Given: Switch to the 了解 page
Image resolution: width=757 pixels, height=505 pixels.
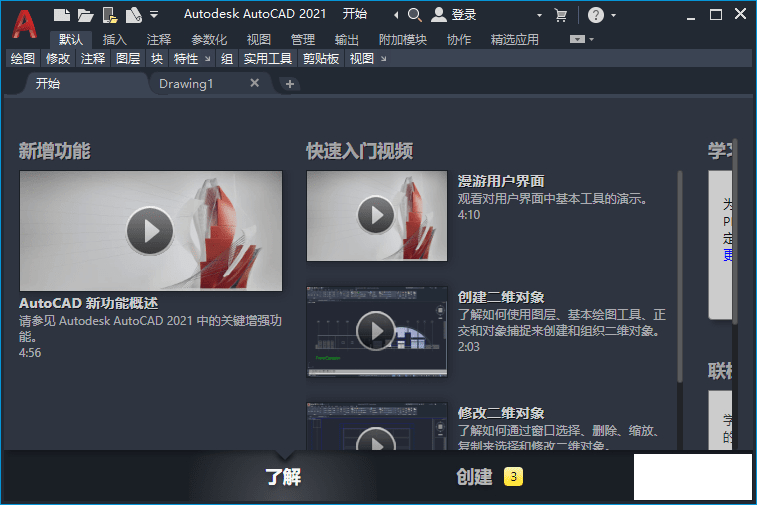Looking at the screenshot, I should (283, 477).
